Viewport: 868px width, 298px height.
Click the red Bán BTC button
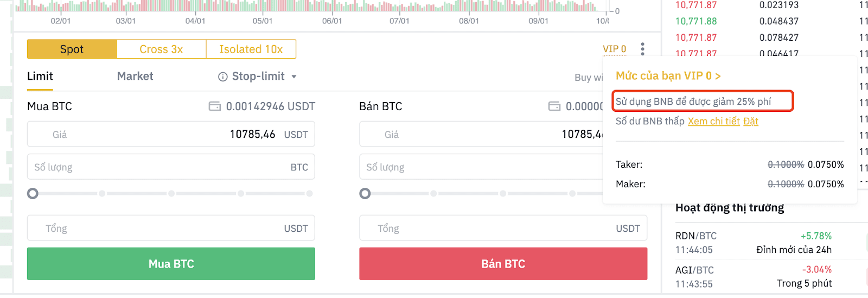tap(503, 264)
